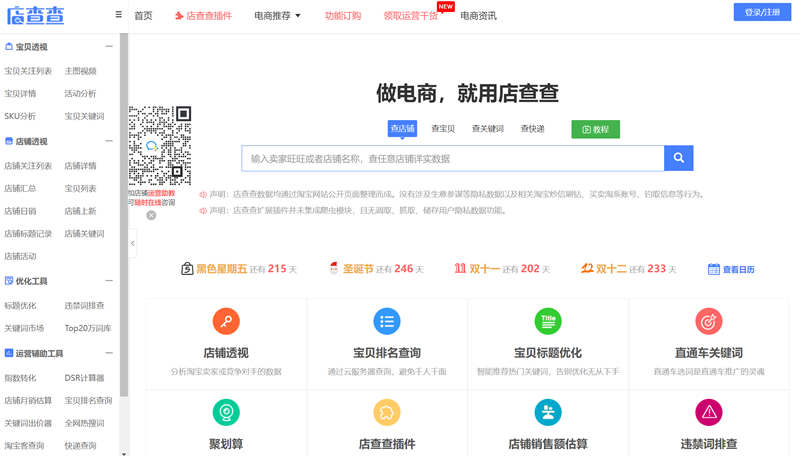Click the 聚划算 green icon
Image resolution: width=800 pixels, height=456 pixels.
coord(226,412)
